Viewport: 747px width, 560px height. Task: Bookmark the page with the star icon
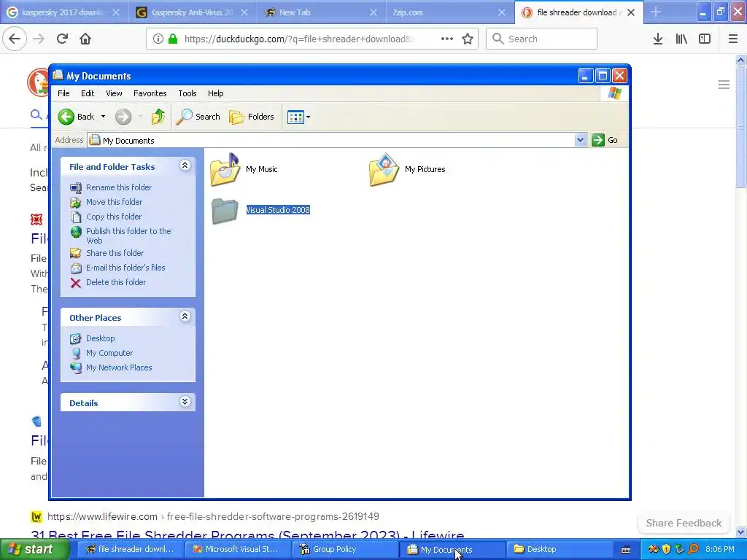click(x=468, y=39)
